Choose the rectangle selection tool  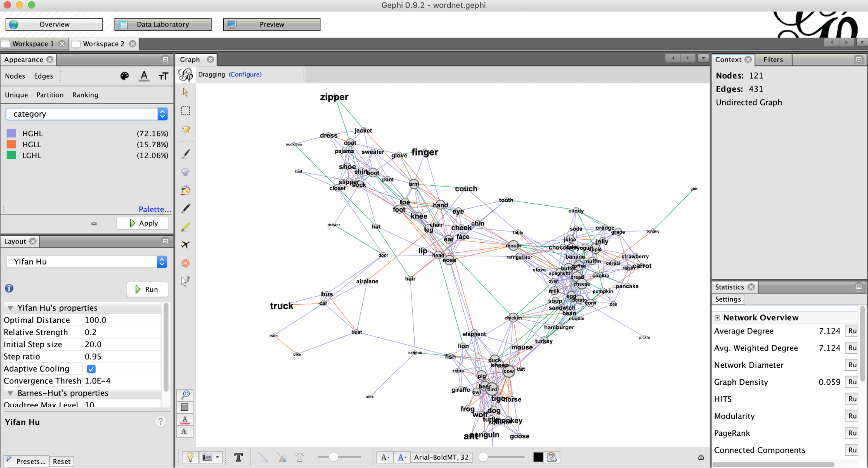pos(185,111)
